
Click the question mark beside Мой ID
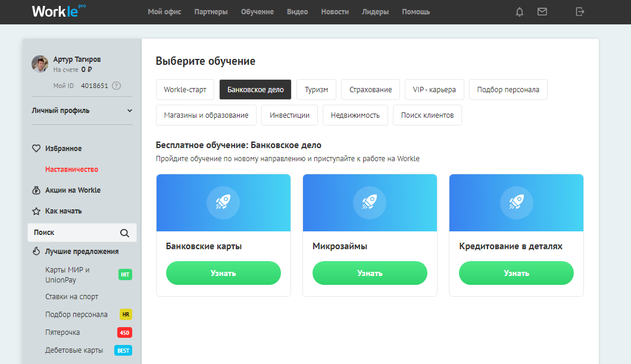click(x=115, y=86)
